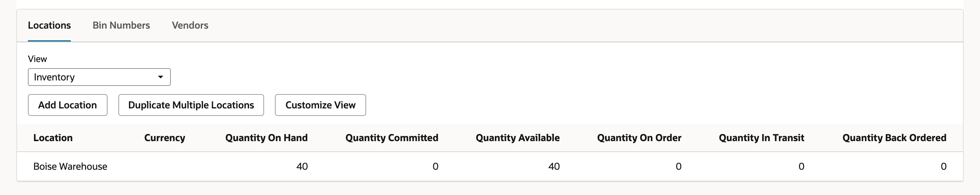The width and height of the screenshot is (980, 195).
Task: Click the Quantity Available column header
Action: (x=517, y=138)
